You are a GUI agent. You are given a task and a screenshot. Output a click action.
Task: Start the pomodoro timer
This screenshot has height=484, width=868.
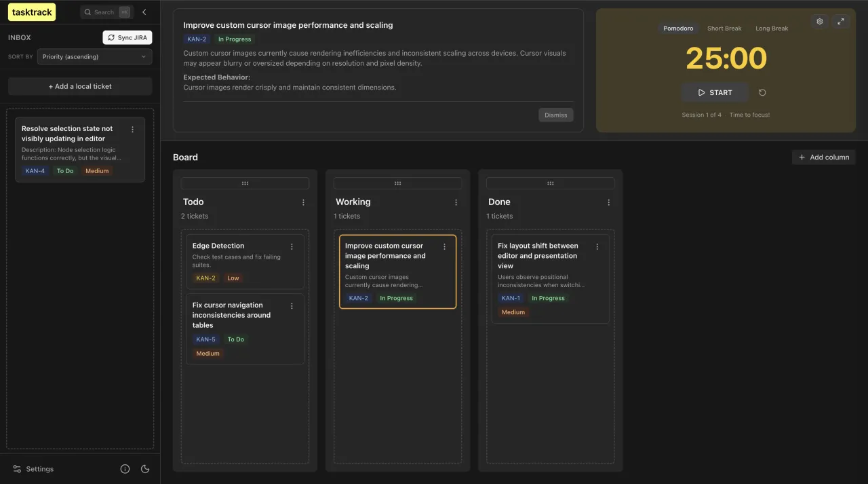[x=715, y=92]
